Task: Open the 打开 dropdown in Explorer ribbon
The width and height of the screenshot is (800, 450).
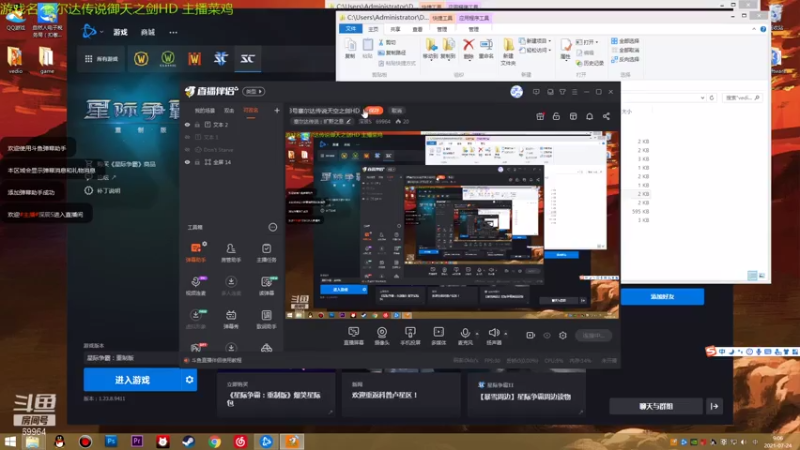Action: click(587, 42)
